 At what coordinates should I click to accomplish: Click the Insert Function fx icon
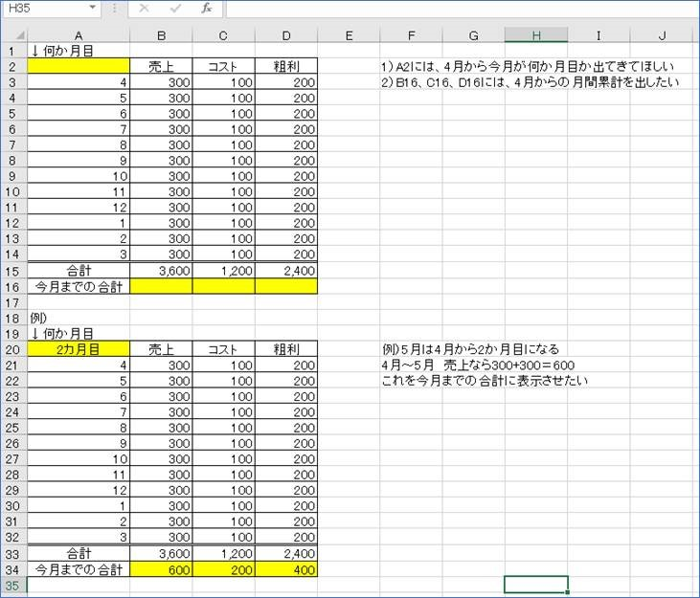[206, 9]
